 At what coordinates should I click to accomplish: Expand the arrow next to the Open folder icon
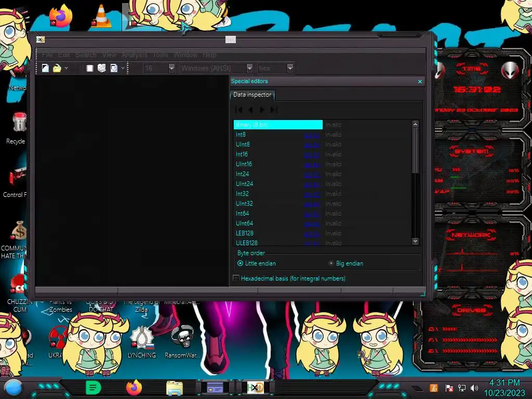tap(66, 68)
